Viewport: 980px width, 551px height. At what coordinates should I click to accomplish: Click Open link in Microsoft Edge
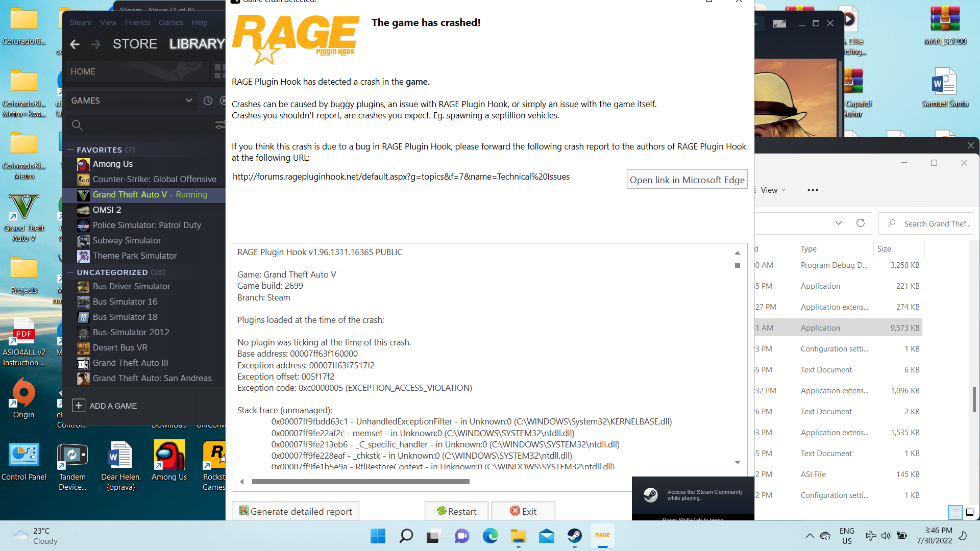687,180
